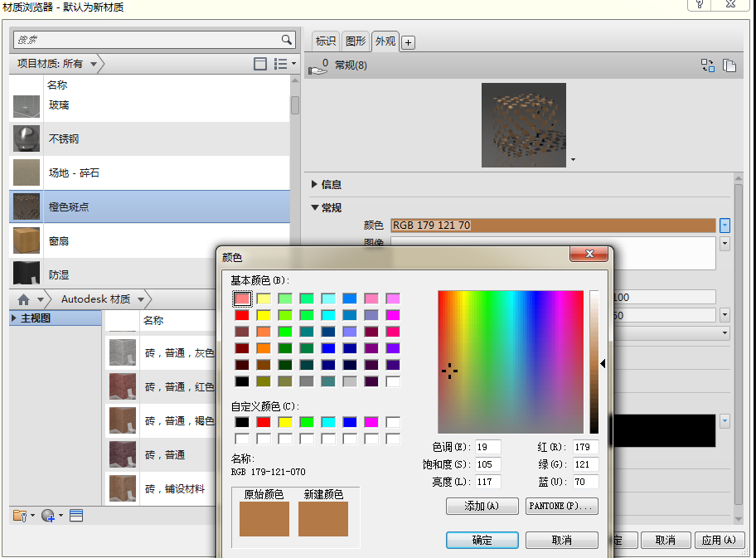Image resolution: width=756 pixels, height=558 pixels.
Task: Add a new asset tab with plus
Action: pyautogui.click(x=409, y=42)
